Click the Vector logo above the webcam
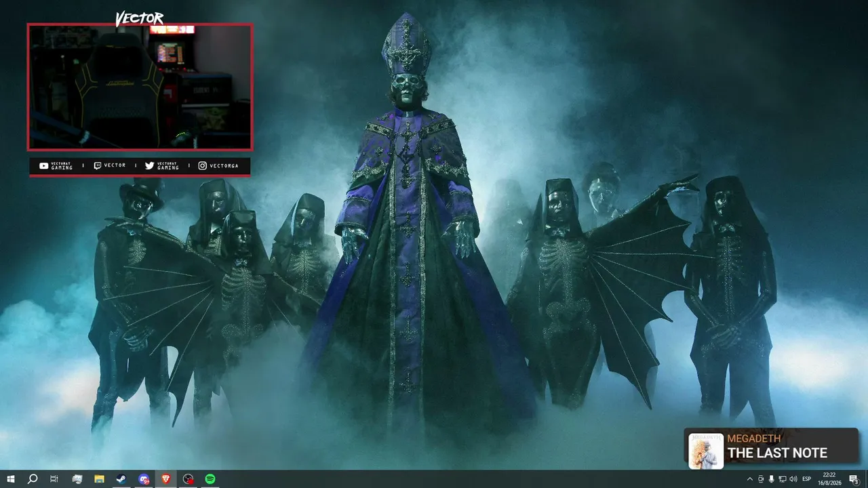The image size is (868, 488). point(140,18)
